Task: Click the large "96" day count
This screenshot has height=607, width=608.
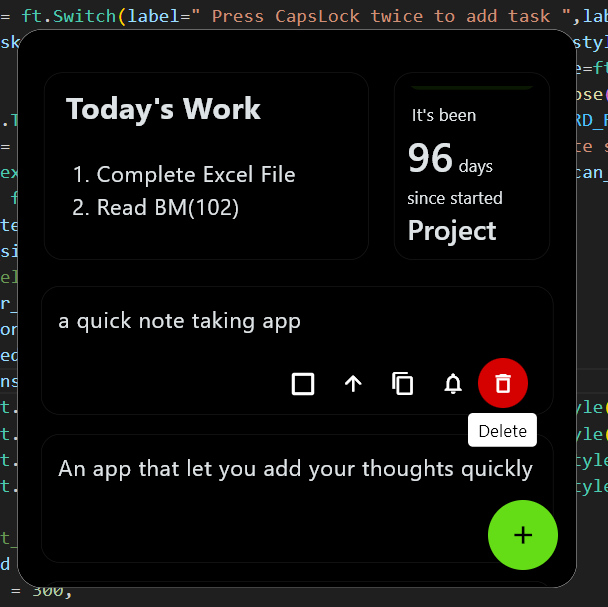Action: pyautogui.click(x=430, y=158)
